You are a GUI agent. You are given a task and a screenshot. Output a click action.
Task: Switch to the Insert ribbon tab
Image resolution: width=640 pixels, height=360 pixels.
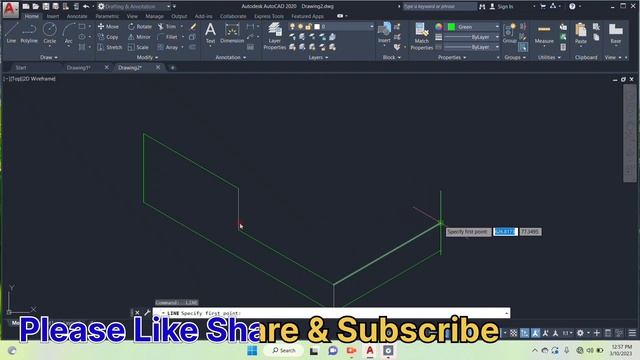click(x=53, y=16)
